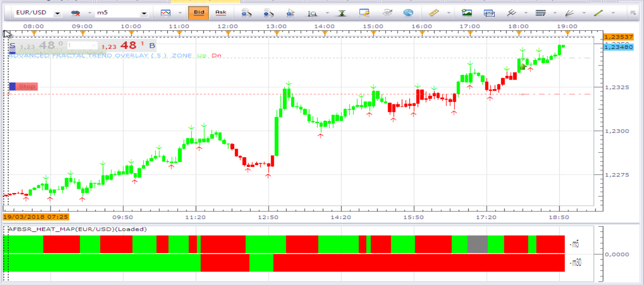Click the m30 heat map row label
This screenshot has width=644, height=285.
coord(575,262)
